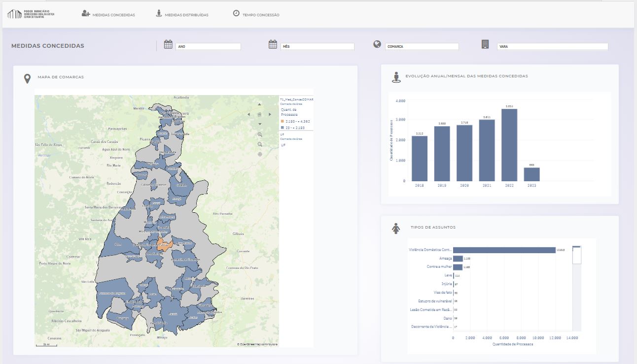
Task: Click the orange legend color swatch
Action: (283, 121)
